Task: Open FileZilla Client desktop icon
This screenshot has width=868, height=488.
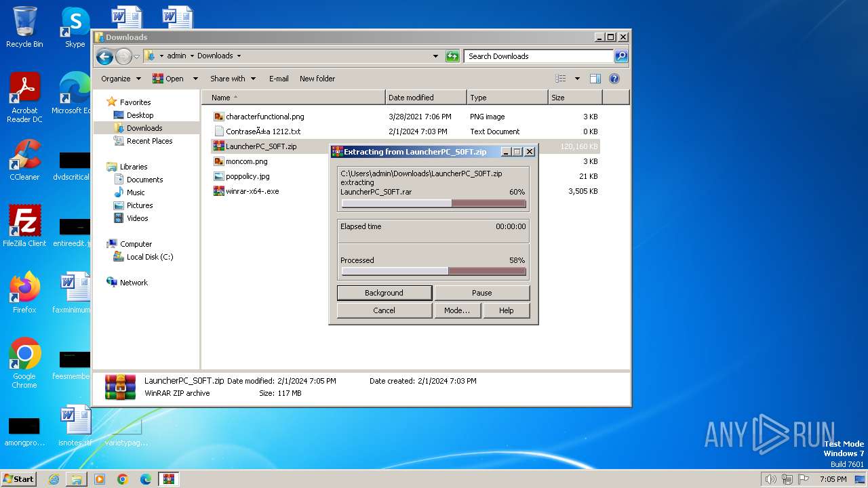Action: pos(24,226)
